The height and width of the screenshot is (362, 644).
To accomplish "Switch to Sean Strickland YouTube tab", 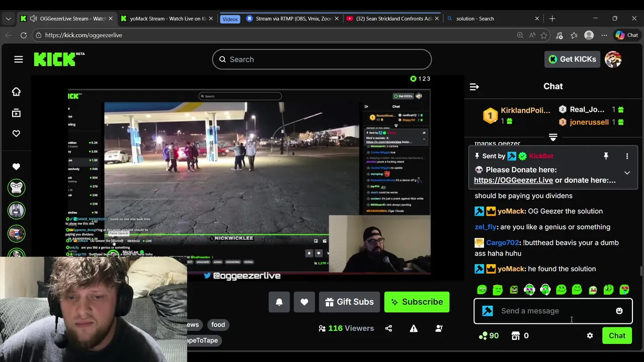I will [393, 19].
